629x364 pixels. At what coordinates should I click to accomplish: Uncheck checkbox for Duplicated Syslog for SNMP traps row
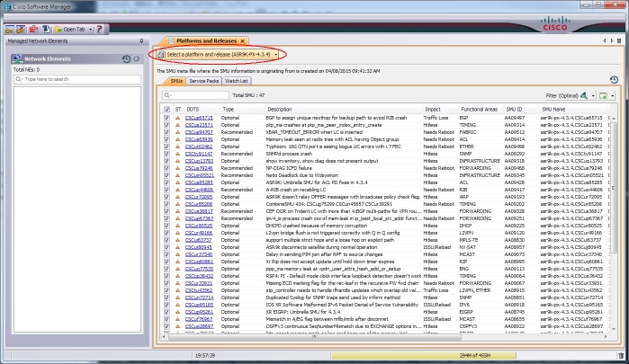tap(166, 297)
